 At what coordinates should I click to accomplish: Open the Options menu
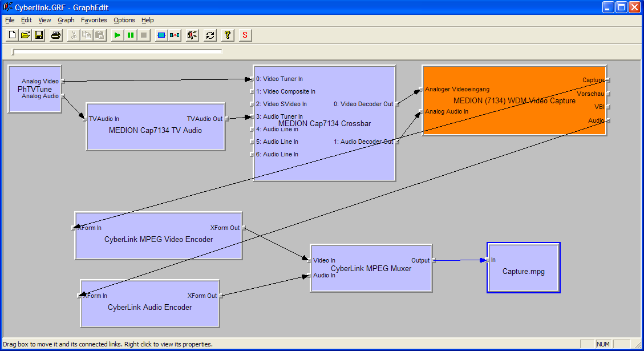(x=124, y=20)
